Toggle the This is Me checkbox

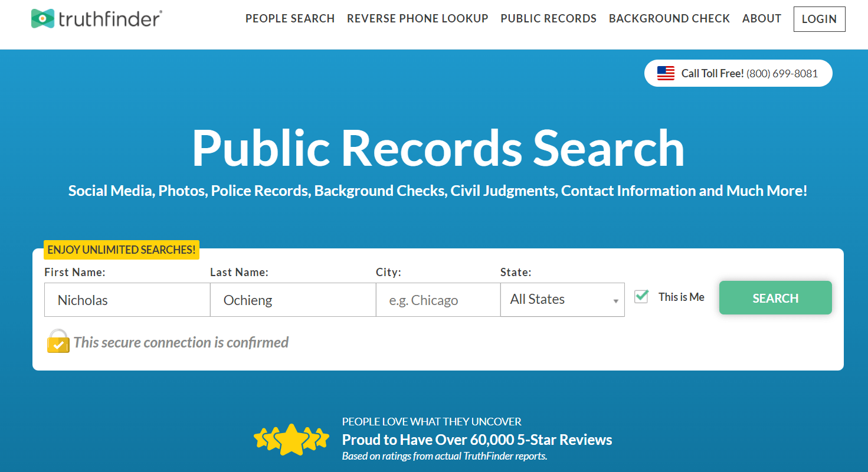(x=641, y=296)
